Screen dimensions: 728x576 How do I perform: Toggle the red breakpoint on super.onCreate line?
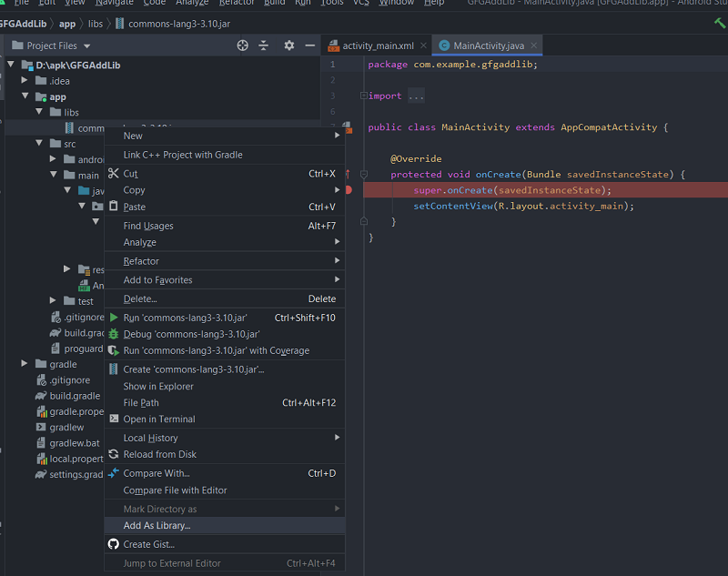coord(349,190)
